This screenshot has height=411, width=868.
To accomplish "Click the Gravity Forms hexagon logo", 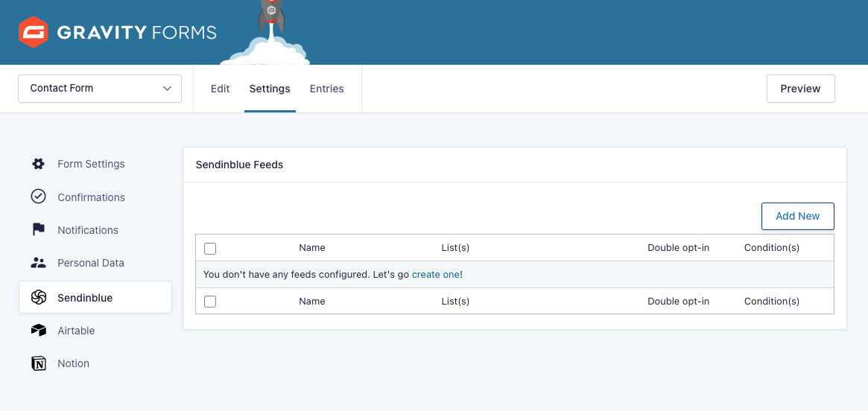I will [x=34, y=32].
